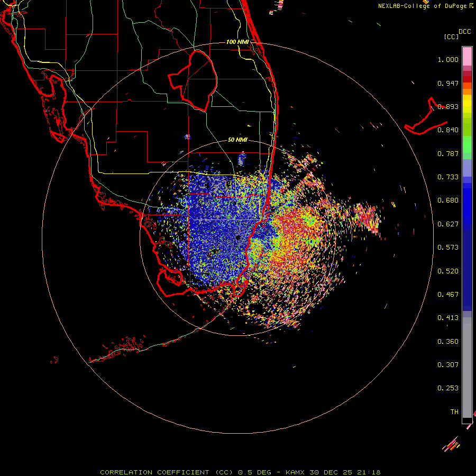This screenshot has height=476, width=476.
Task: Click the [CC] units label
Action: click(x=451, y=37)
